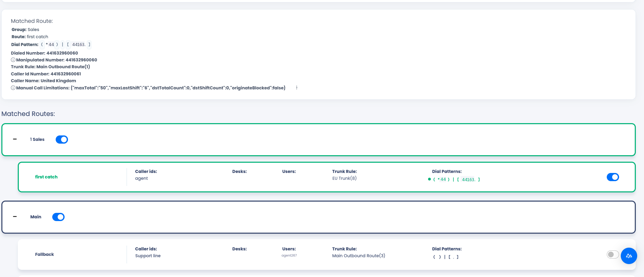The image size is (644, 277).
Task: Select the 44163. pattern chip in summary
Action: point(79,45)
